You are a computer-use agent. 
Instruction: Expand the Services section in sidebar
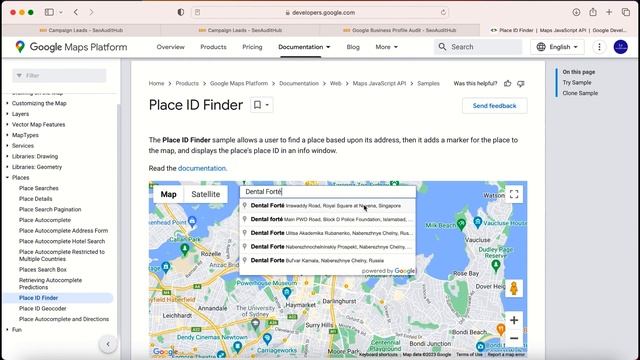point(7,146)
